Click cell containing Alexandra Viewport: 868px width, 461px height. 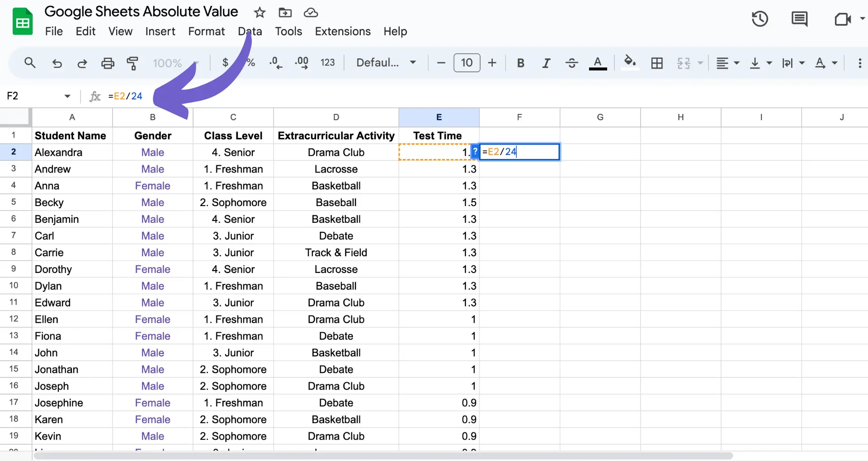[x=72, y=152]
